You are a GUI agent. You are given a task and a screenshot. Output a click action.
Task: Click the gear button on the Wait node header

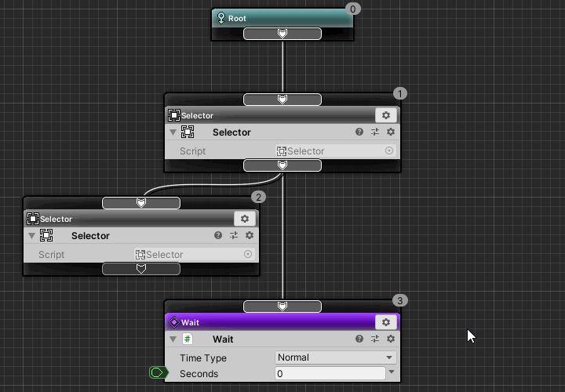pyautogui.click(x=385, y=322)
